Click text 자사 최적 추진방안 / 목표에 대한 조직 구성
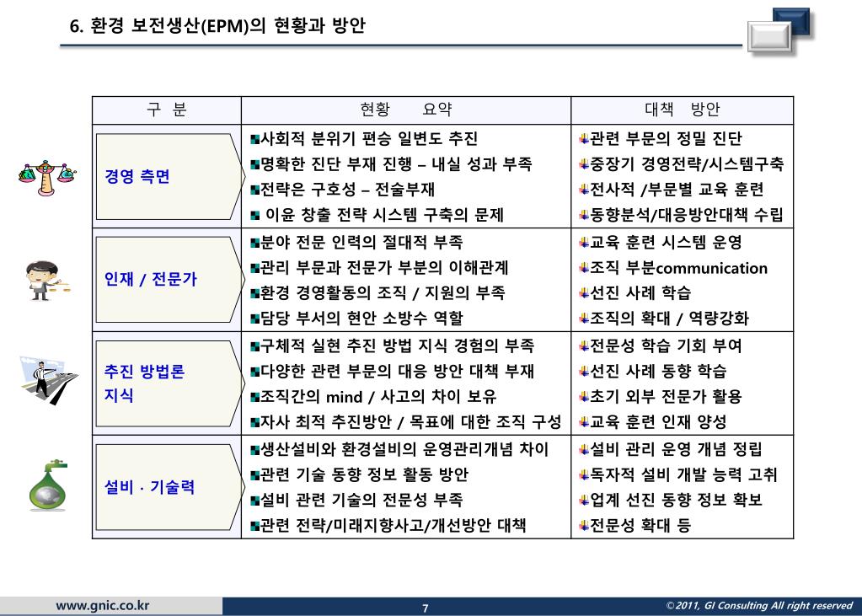 coord(410,422)
